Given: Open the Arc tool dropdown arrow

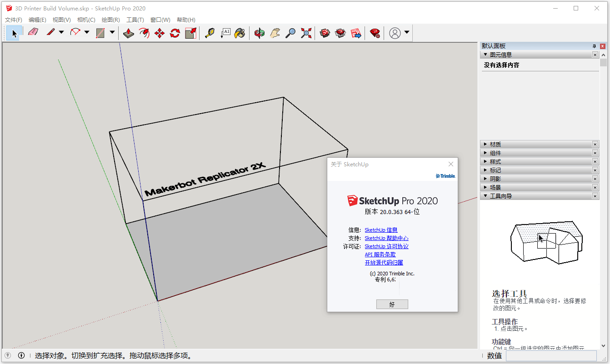Looking at the screenshot, I should click(x=86, y=33).
